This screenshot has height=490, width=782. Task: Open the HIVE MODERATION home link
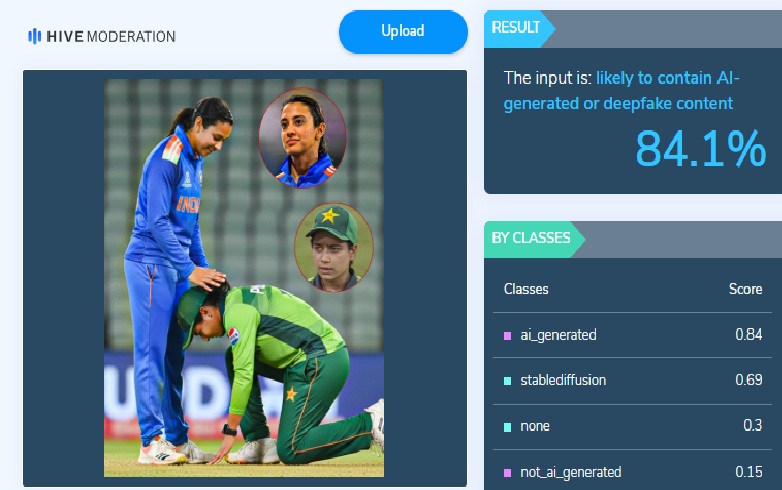[102, 36]
